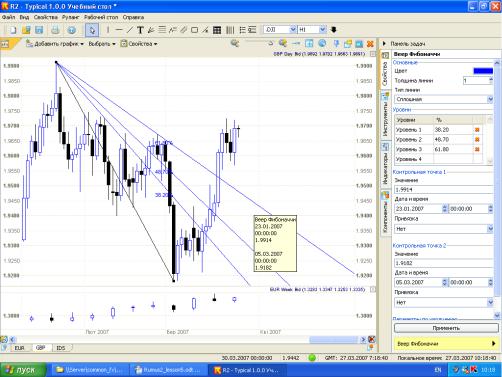Close the chart with orange X
The image size is (502, 377).
[x=370, y=44]
